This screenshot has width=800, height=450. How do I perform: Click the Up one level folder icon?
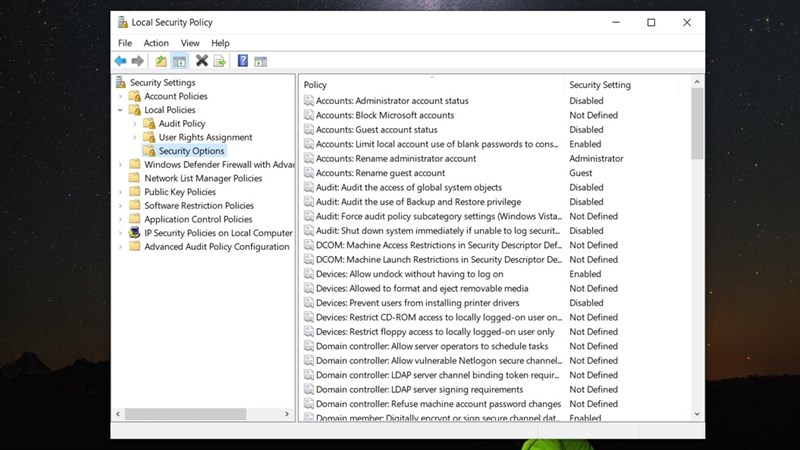coord(161,61)
